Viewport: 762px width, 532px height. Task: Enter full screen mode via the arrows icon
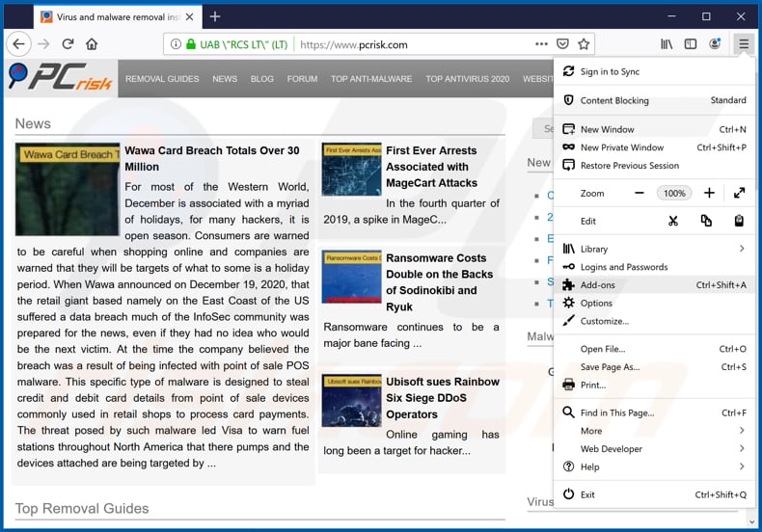pos(739,193)
